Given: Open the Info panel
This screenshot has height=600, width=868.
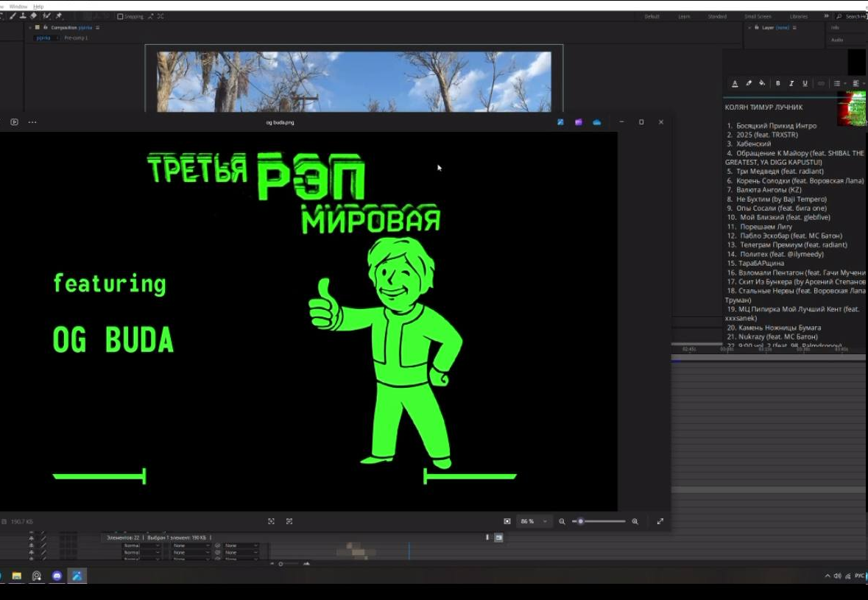Looking at the screenshot, I should 835,28.
